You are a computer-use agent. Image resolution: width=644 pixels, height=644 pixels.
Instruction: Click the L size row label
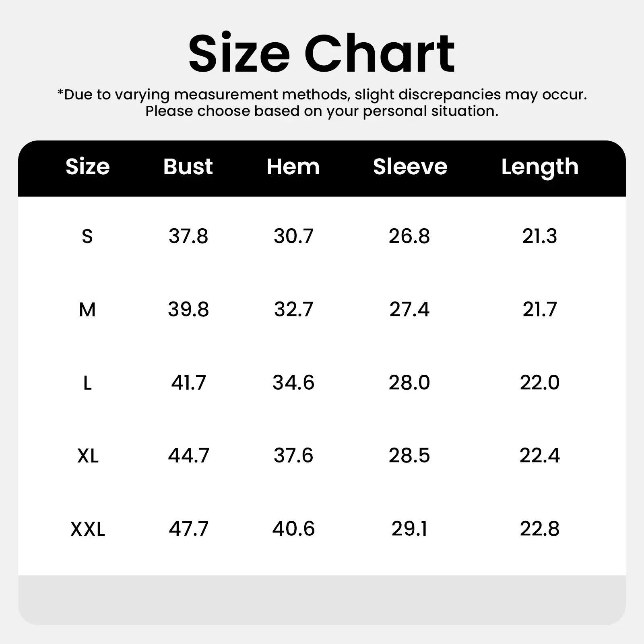point(87,383)
